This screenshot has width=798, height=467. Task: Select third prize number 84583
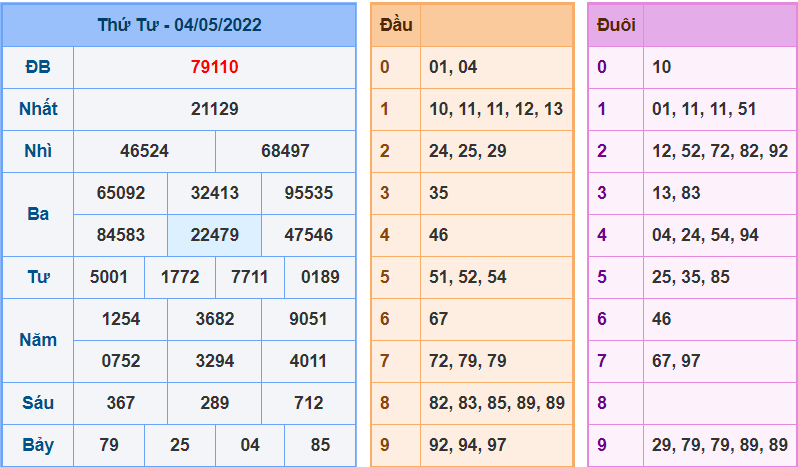[121, 235]
